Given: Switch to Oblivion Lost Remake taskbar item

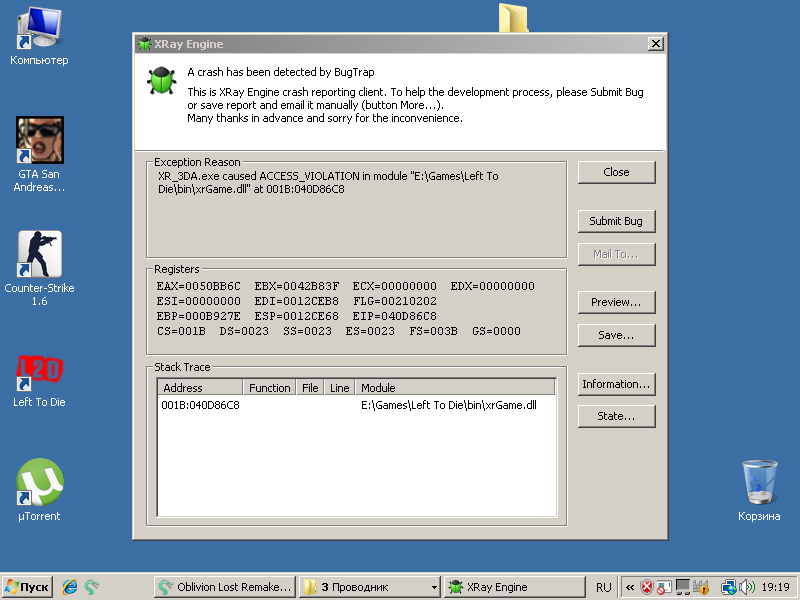Looking at the screenshot, I should (225, 587).
